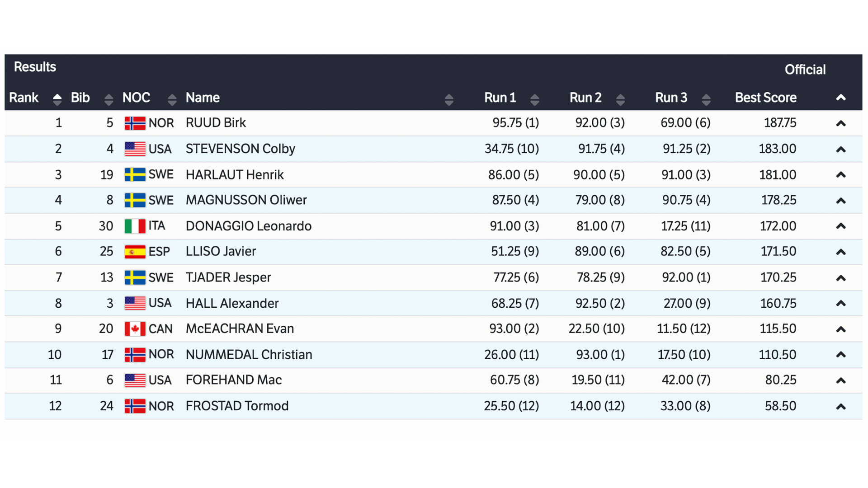The image size is (868, 488).
Task: Click the Official status label
Action: [805, 70]
